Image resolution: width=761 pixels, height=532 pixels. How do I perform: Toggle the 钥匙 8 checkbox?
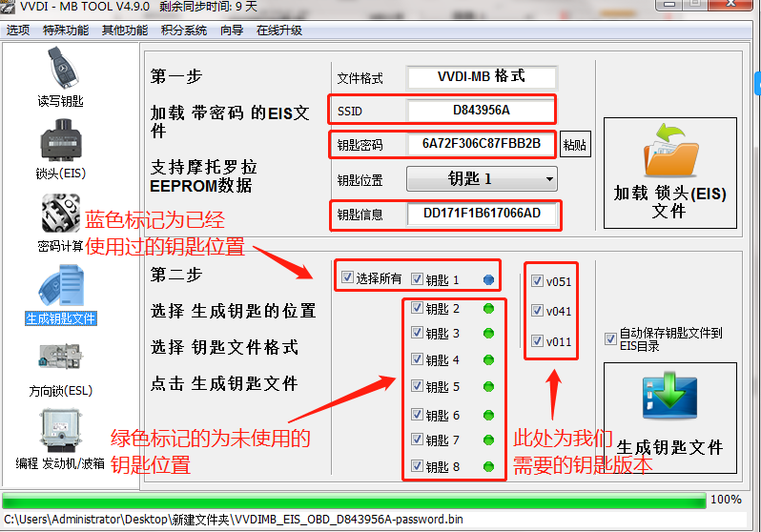click(x=417, y=466)
